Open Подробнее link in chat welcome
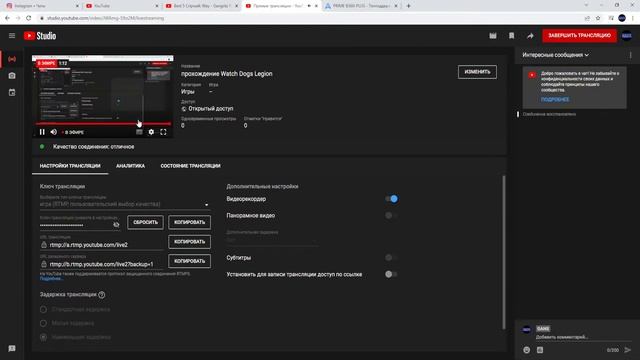Image resolution: width=640 pixels, height=360 pixels. [555, 99]
